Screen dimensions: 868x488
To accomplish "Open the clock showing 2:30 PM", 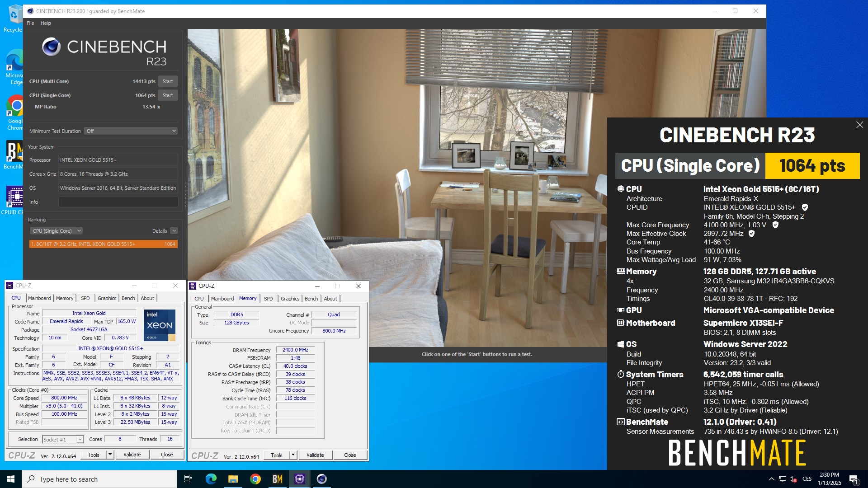I will coord(830,479).
